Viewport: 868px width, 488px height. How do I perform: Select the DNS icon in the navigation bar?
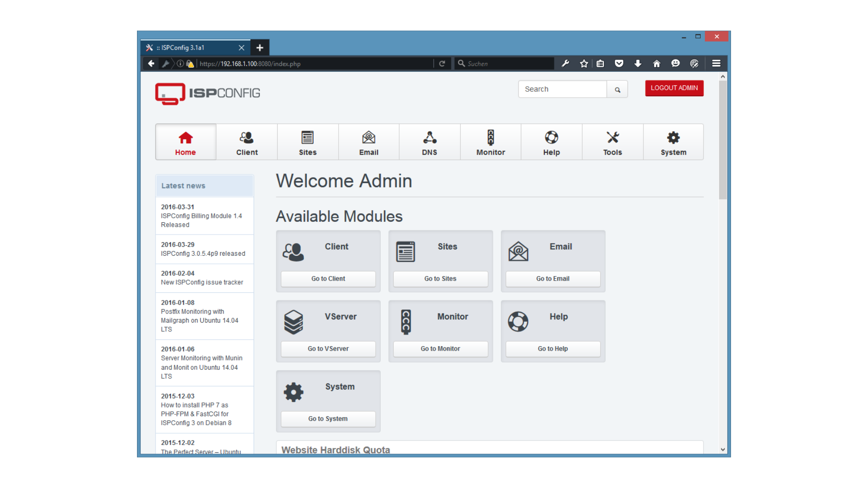coord(429,137)
